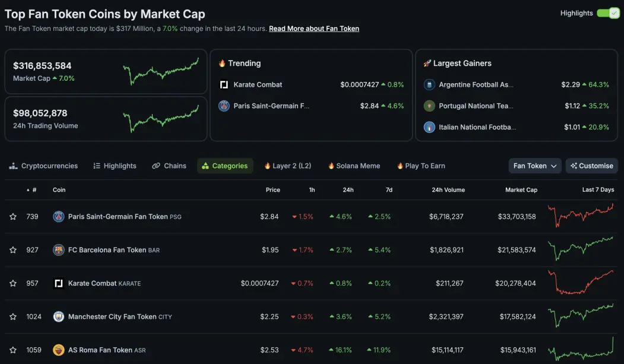Sort by 24h change column header
The width and height of the screenshot is (624, 364).
[348, 190]
